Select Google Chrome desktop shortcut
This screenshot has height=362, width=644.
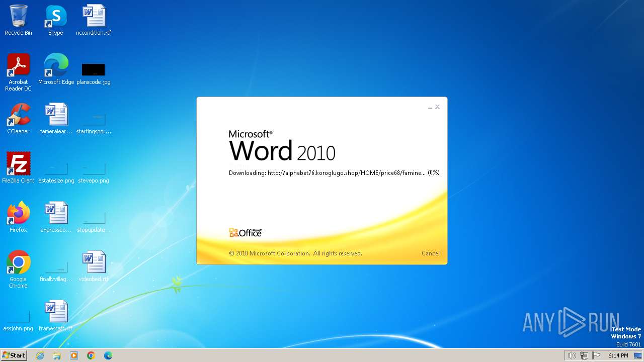(18, 269)
